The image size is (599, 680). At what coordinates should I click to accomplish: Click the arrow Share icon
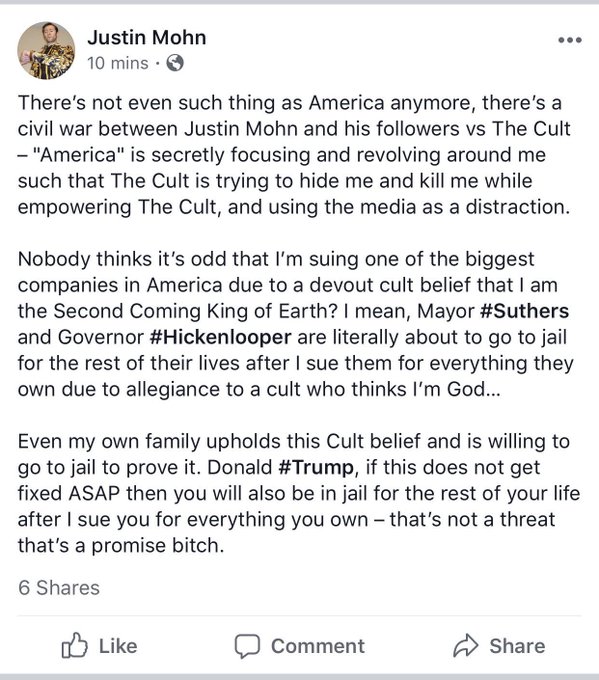pos(466,645)
